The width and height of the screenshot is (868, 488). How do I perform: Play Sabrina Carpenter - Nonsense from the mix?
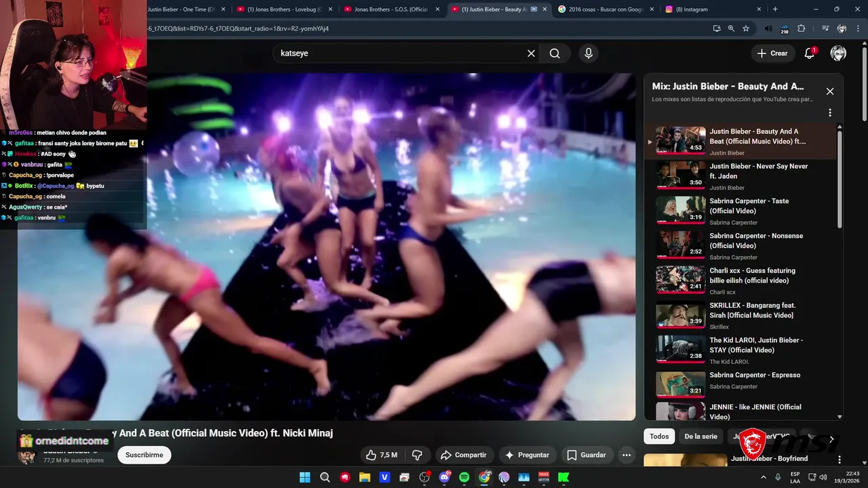[741, 246]
